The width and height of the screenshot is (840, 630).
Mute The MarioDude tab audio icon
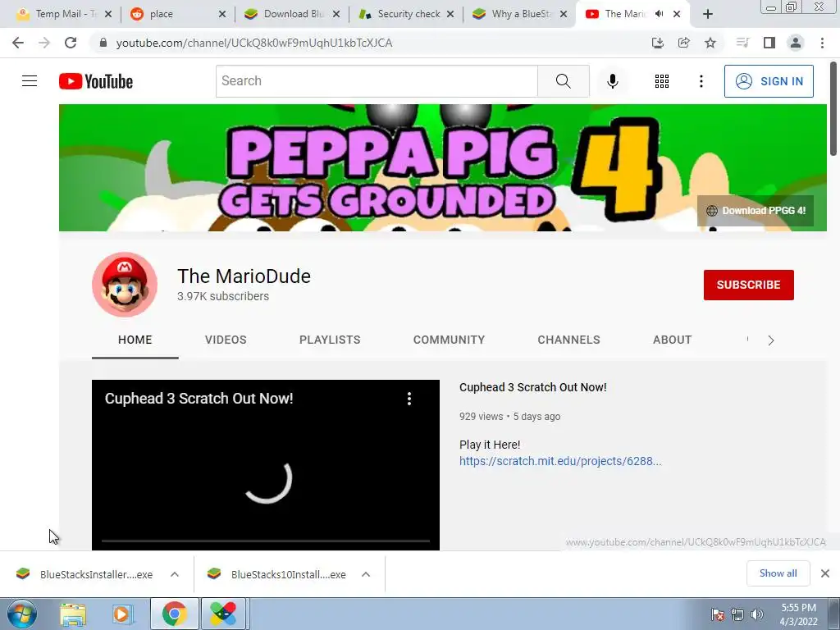coord(659,14)
